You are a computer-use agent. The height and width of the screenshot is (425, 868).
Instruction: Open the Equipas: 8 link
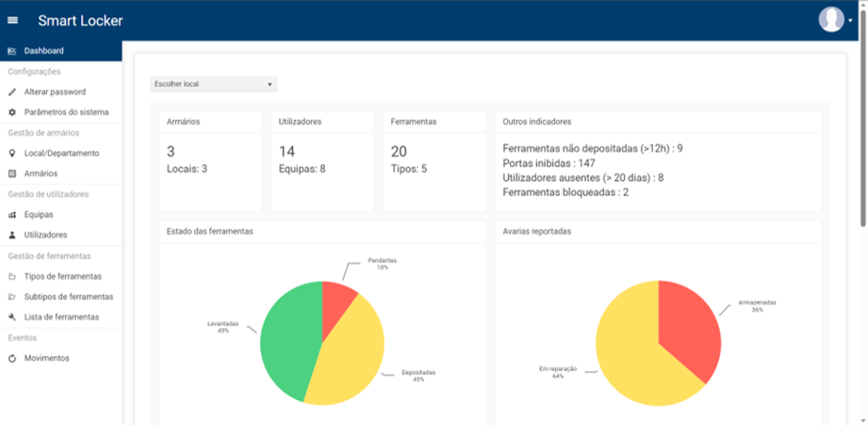click(x=301, y=168)
